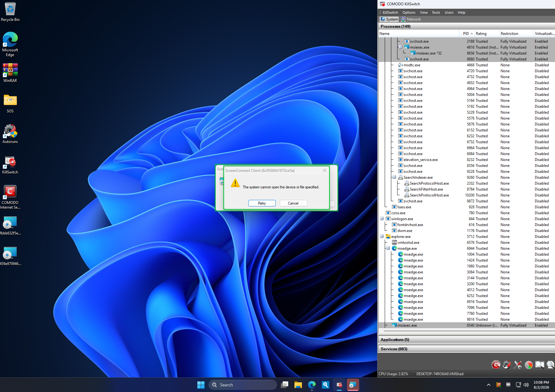Click the COMODO tray icon with arrows
555x392 pixels.
[x=498, y=385]
